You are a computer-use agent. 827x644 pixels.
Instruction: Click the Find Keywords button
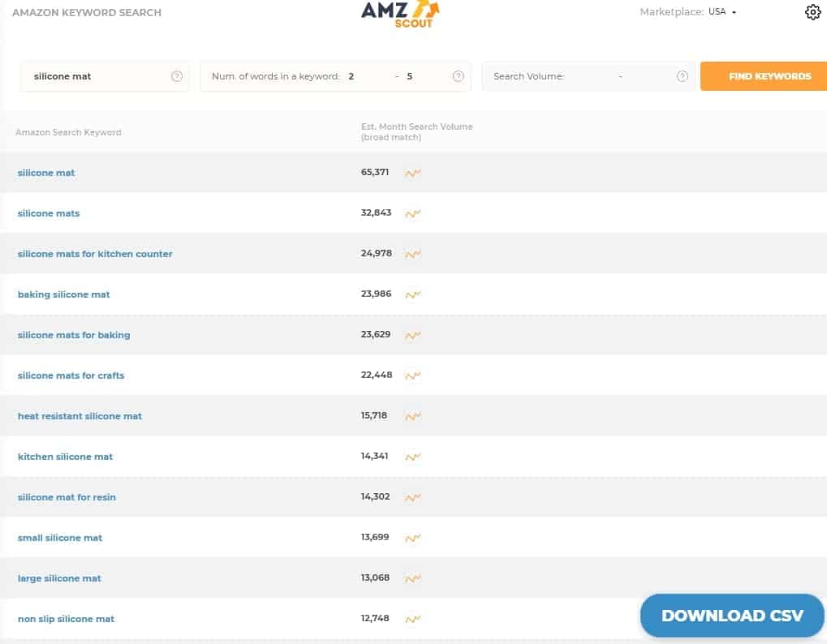tap(764, 76)
